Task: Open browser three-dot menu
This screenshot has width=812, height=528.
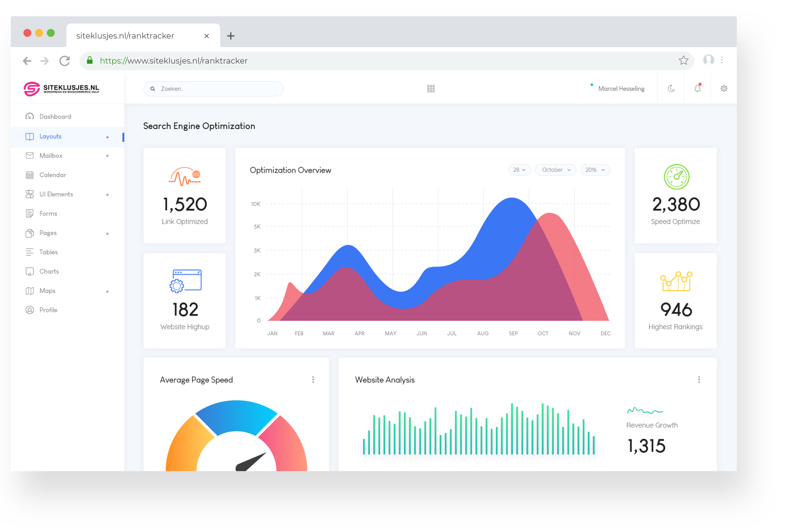Action: point(722,60)
